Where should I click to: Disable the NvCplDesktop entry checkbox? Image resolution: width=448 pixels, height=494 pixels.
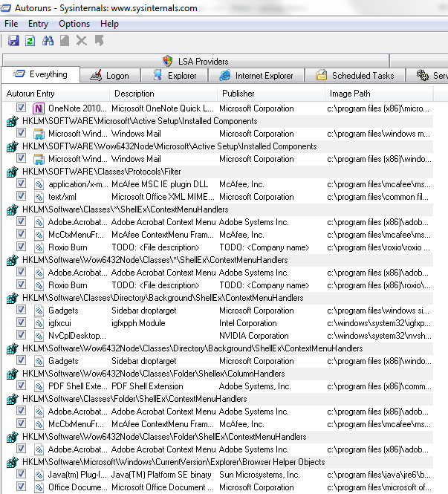21,334
